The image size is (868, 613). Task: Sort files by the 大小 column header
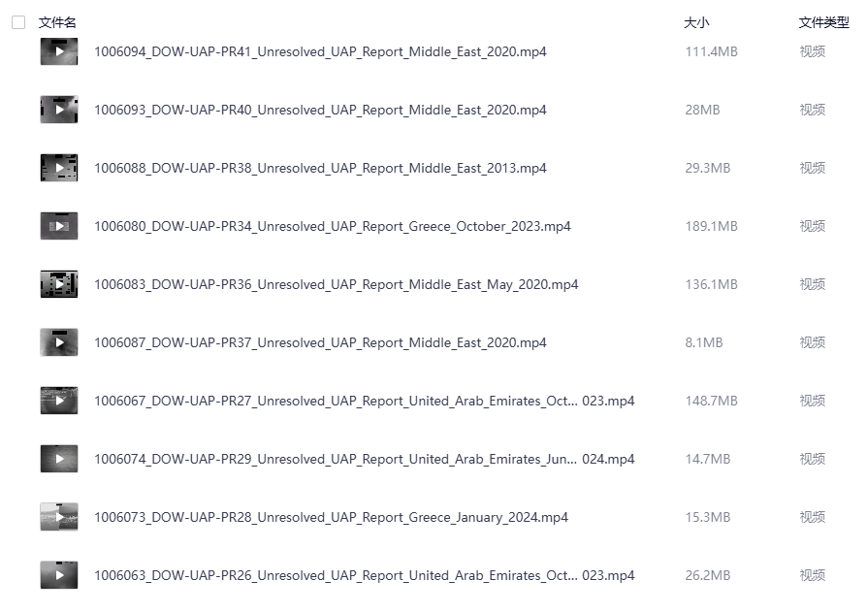click(x=696, y=22)
